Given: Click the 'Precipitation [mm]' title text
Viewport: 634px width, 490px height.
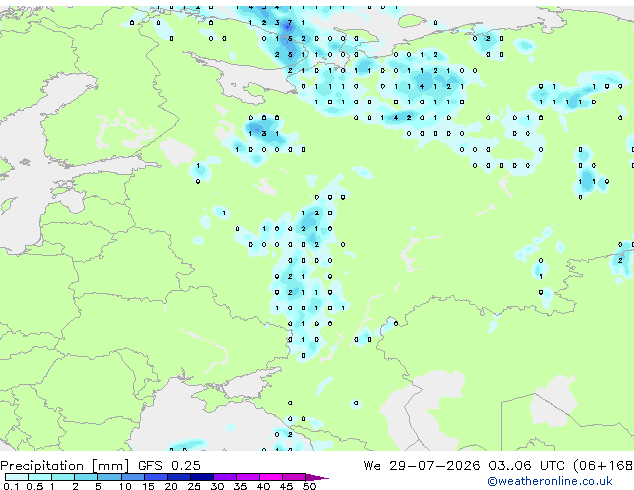Looking at the screenshot, I should click(x=65, y=466).
